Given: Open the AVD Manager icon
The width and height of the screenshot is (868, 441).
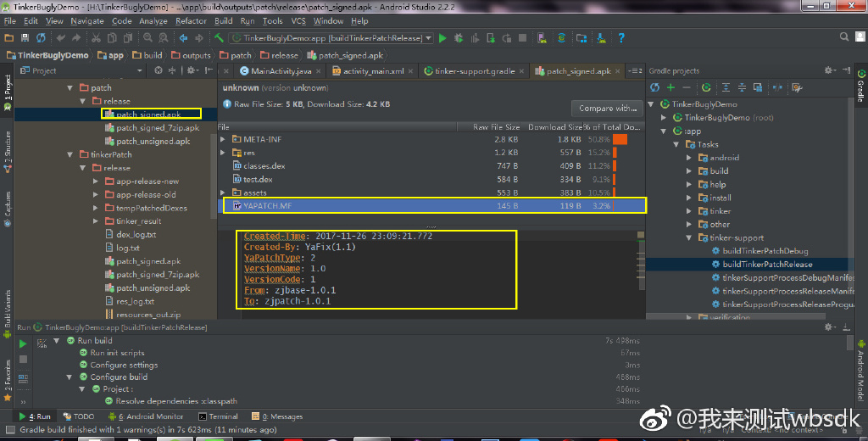Looking at the screenshot, I should click(x=542, y=37).
